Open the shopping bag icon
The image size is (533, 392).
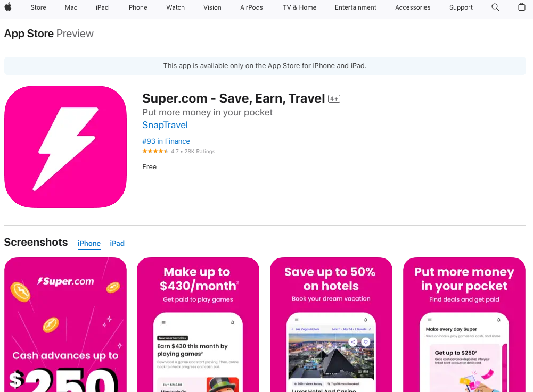tap(521, 7)
